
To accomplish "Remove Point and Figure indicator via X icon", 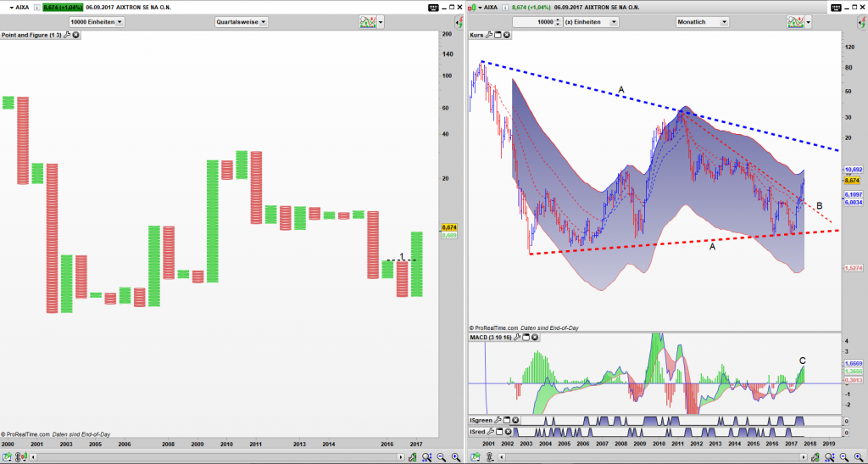I will [75, 35].
